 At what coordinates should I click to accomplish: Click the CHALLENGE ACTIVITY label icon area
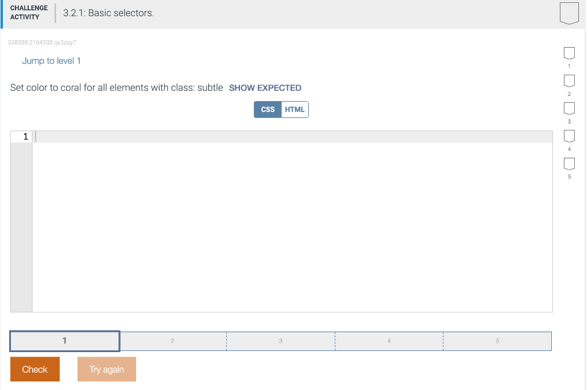[28, 13]
